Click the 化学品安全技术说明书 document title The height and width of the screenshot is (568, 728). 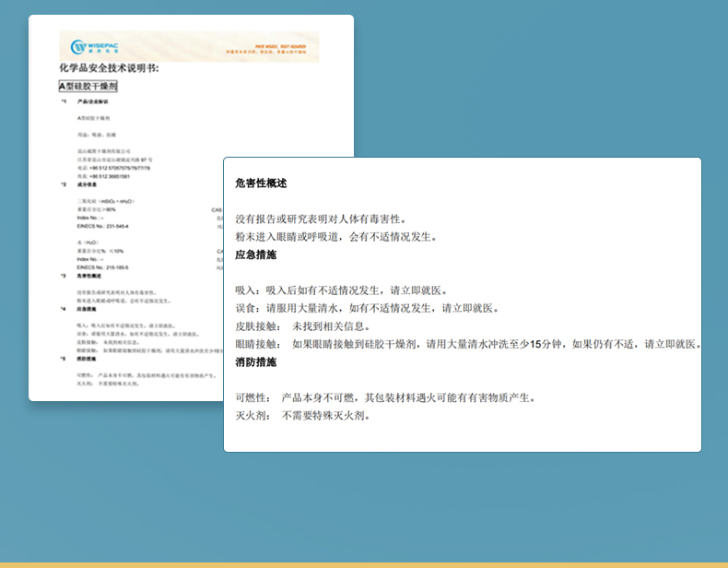109,68
